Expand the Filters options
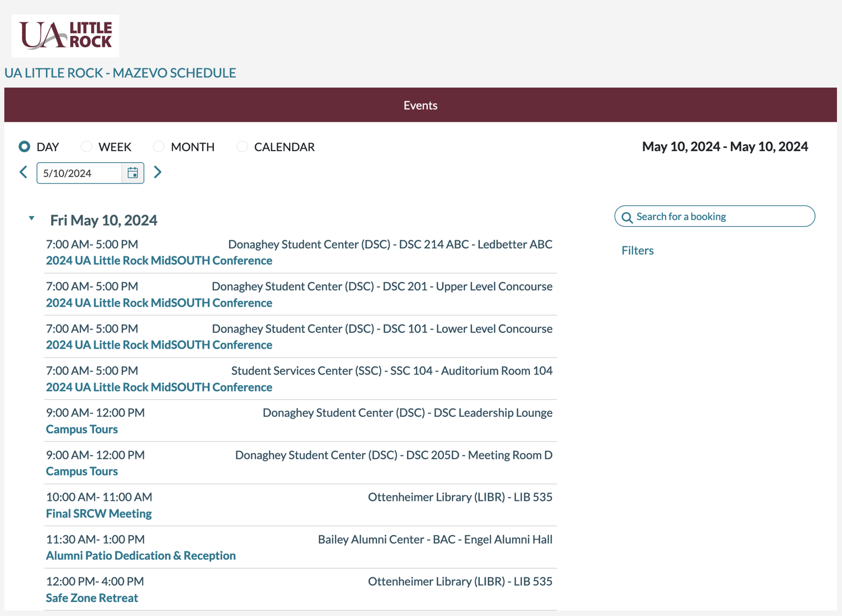842x616 pixels. tap(637, 250)
